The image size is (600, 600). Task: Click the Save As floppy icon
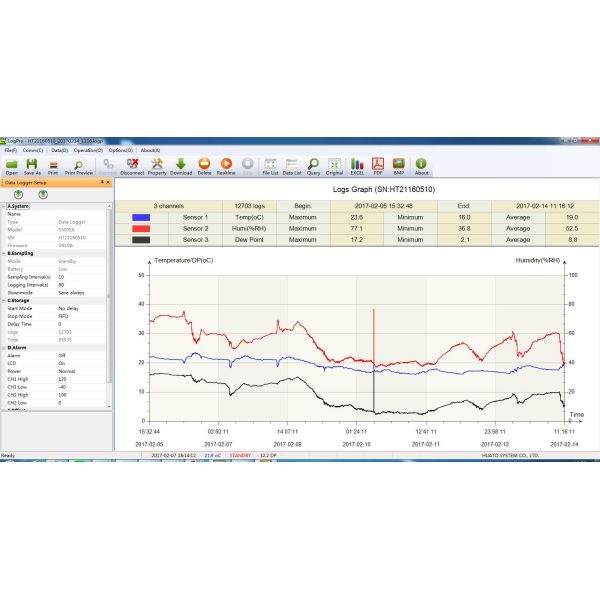pos(32,166)
